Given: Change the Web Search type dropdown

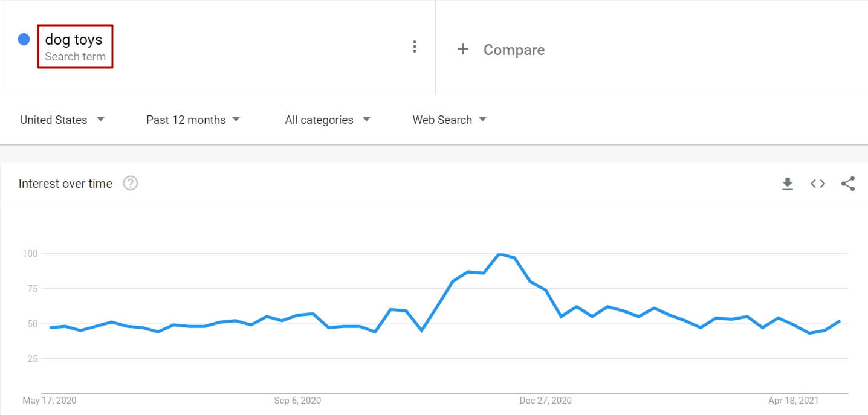Looking at the screenshot, I should (x=449, y=120).
